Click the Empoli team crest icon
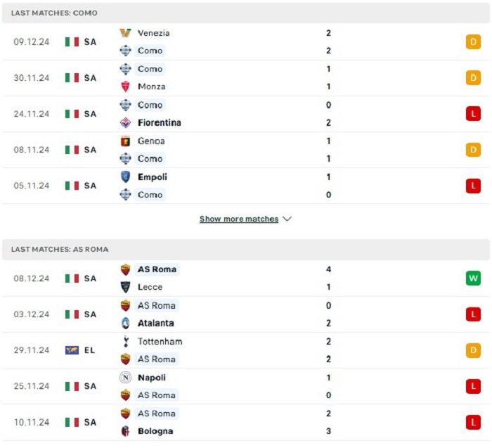Screen dimensions: 492x448 coord(125,177)
